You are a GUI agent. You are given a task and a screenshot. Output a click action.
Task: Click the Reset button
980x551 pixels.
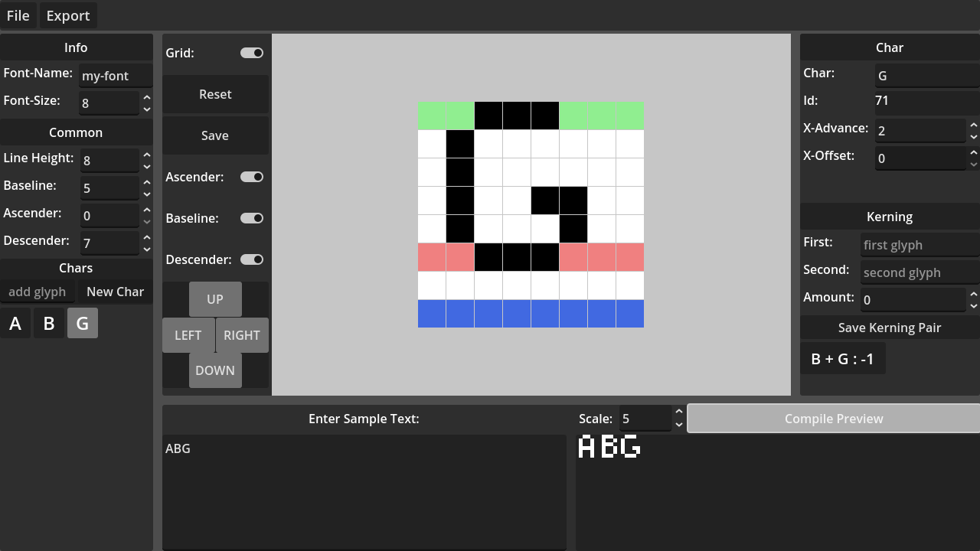tap(215, 94)
